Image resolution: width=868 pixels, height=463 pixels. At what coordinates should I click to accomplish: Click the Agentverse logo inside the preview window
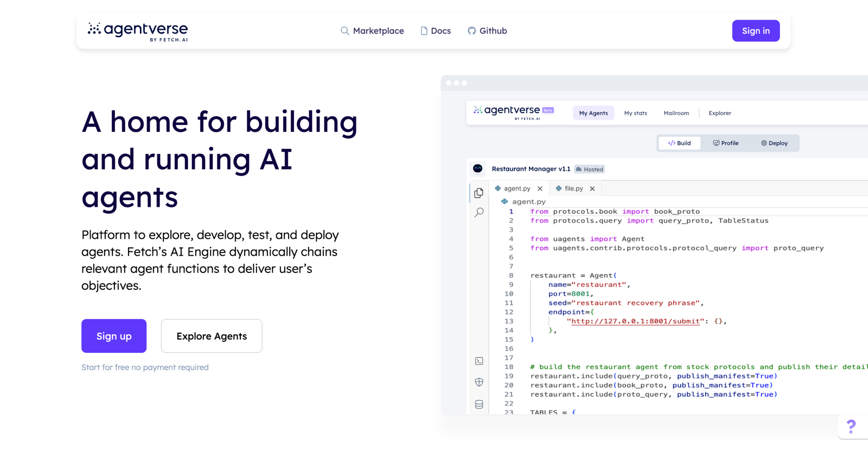[507, 112]
